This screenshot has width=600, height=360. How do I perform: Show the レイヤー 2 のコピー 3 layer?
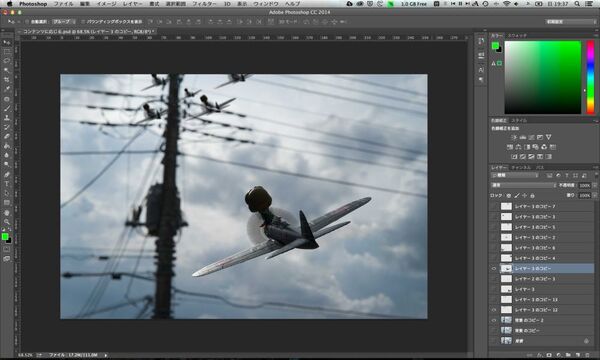pyautogui.click(x=494, y=279)
